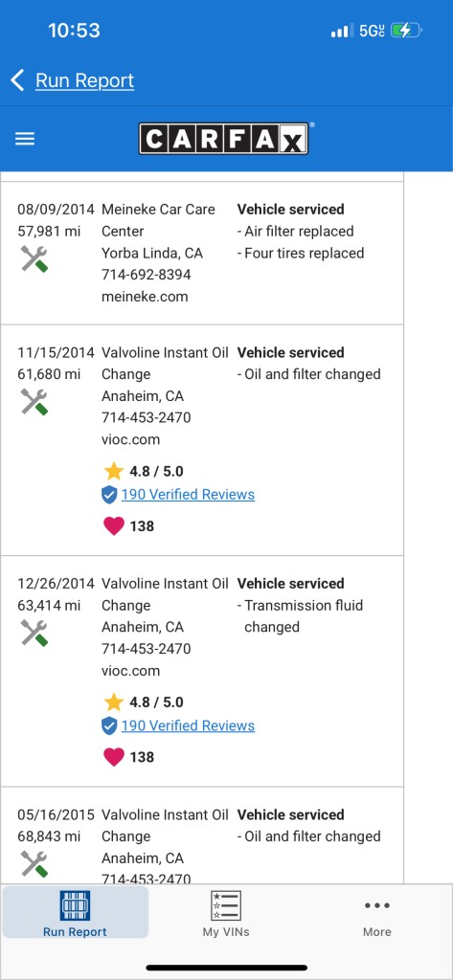
Task: Tap Meineke phone number 714-692-8394
Action: coord(147,275)
